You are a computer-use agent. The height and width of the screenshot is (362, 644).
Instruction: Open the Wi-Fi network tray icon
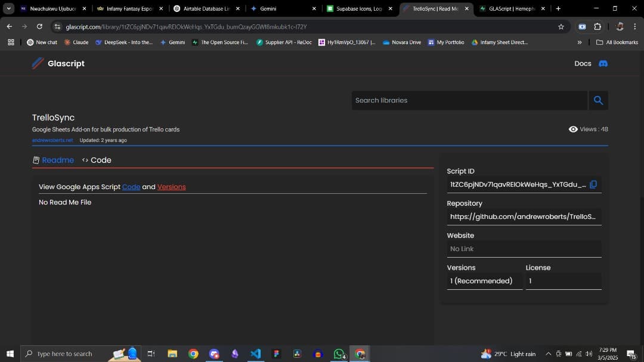[578, 354]
